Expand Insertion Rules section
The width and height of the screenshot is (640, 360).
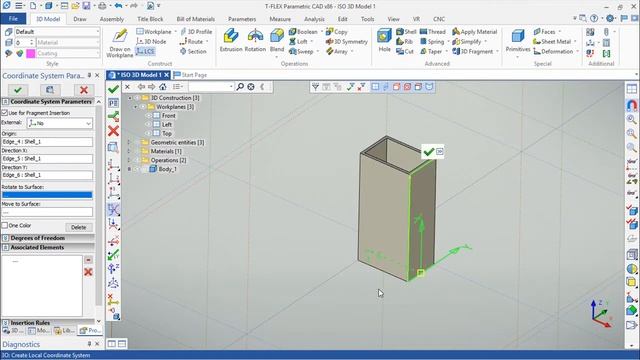(6, 323)
